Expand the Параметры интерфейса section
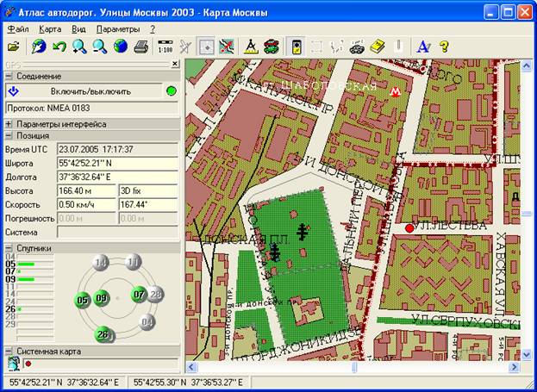Viewport: 537px width, 392px height. point(9,123)
